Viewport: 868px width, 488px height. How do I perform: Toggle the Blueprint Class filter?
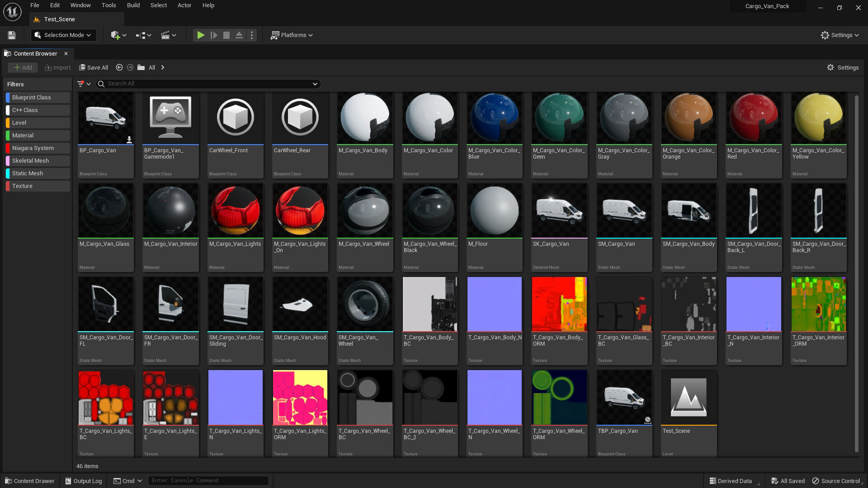[x=38, y=97]
